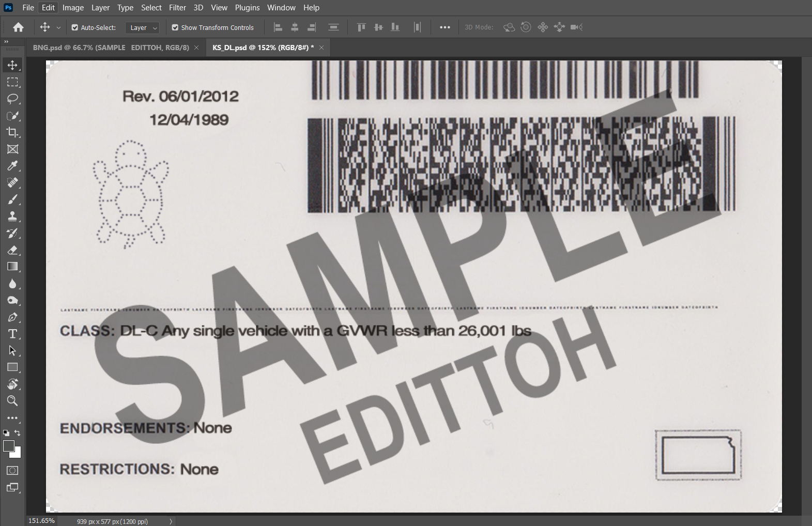
Task: Reset default foreground and background colors
Action: pos(6,433)
